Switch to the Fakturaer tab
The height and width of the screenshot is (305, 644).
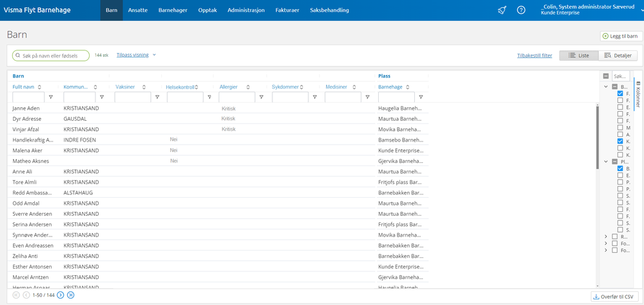tap(287, 10)
